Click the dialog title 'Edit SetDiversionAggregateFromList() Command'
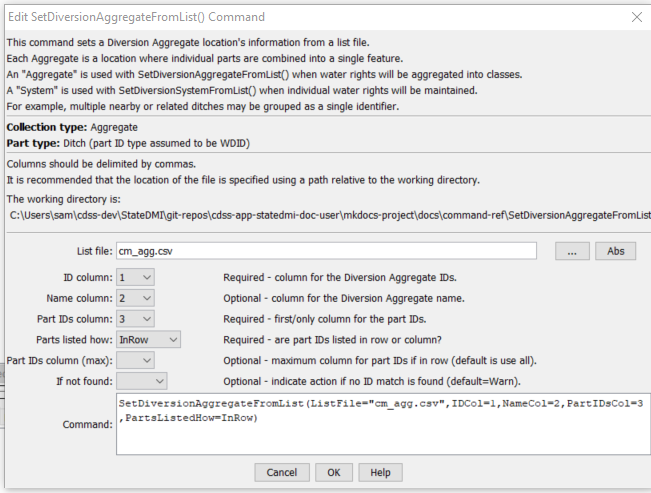 [136, 17]
